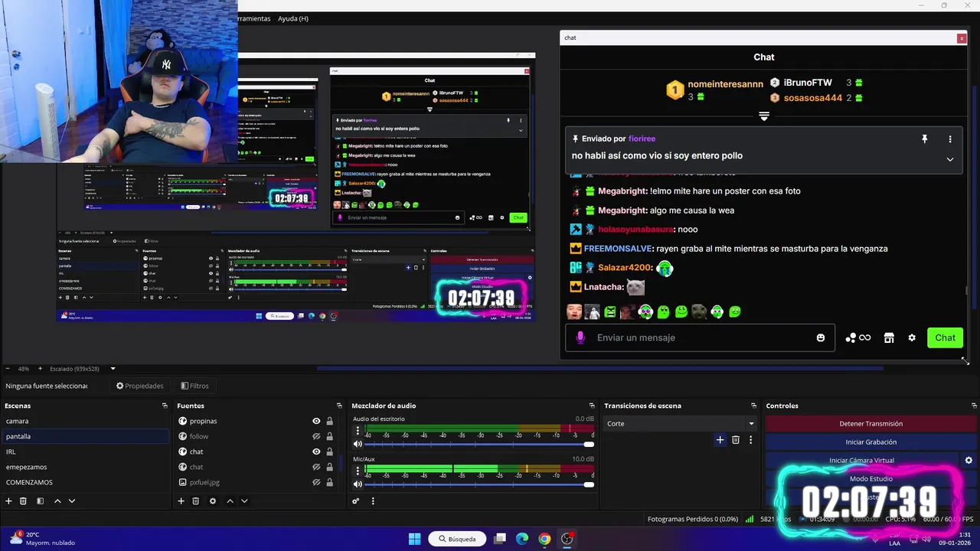980x551 pixels.
Task: Open Mic/Aux options dots
Action: click(357, 471)
